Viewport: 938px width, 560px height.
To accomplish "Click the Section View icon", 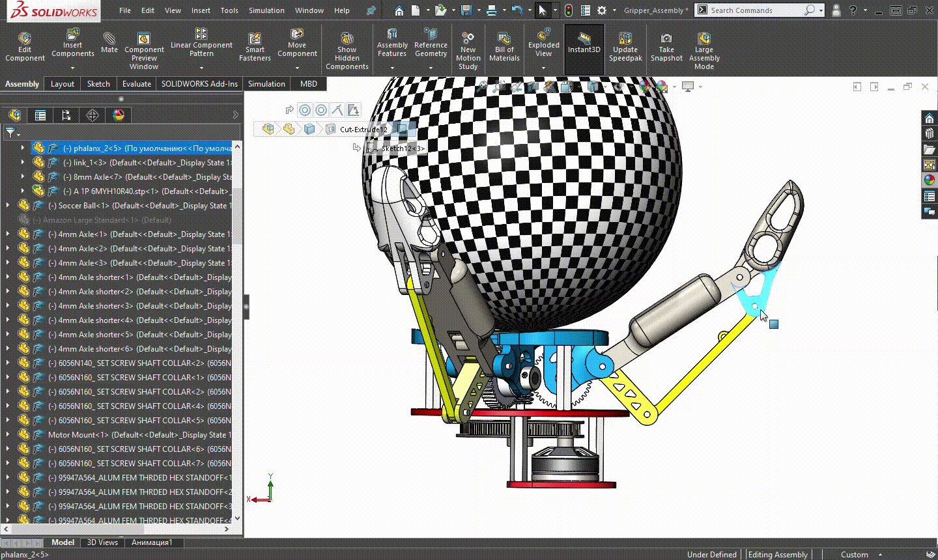I will click(x=534, y=87).
